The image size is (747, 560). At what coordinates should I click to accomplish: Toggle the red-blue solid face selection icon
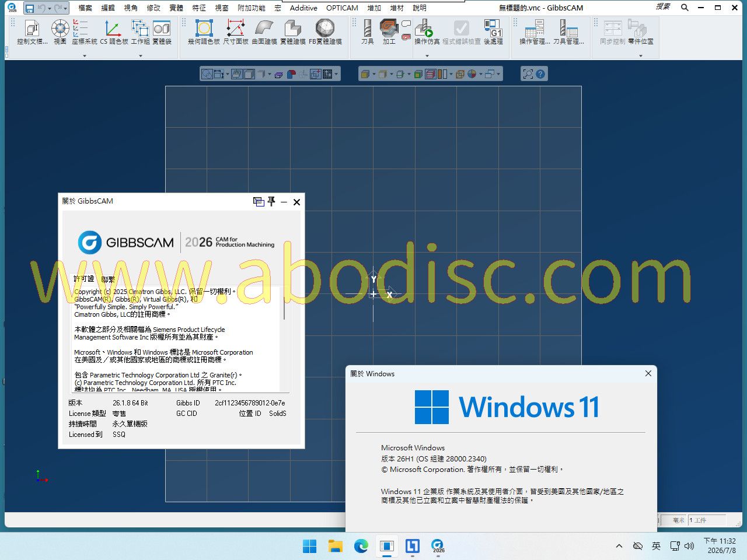pos(291,74)
